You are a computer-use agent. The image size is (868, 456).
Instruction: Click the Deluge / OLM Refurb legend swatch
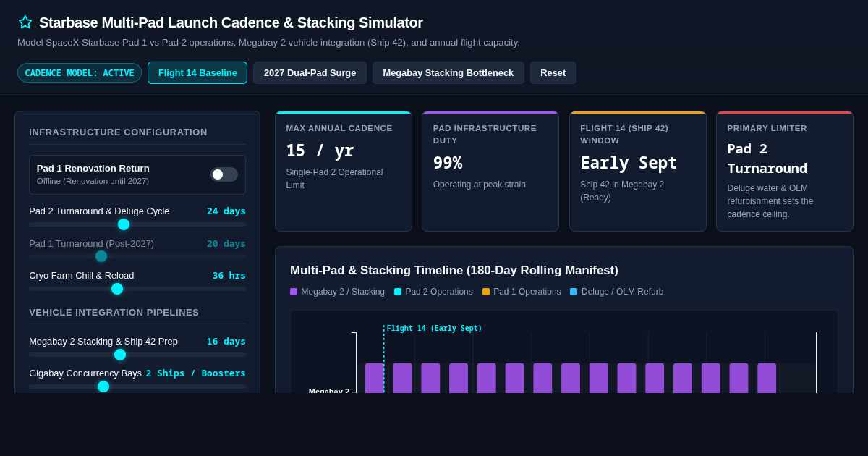[x=574, y=292]
